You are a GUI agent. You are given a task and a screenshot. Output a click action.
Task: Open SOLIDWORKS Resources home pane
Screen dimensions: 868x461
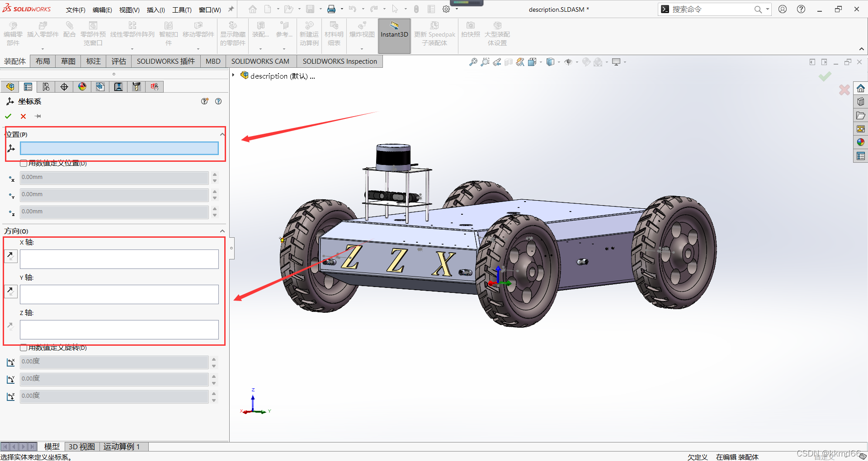click(861, 88)
